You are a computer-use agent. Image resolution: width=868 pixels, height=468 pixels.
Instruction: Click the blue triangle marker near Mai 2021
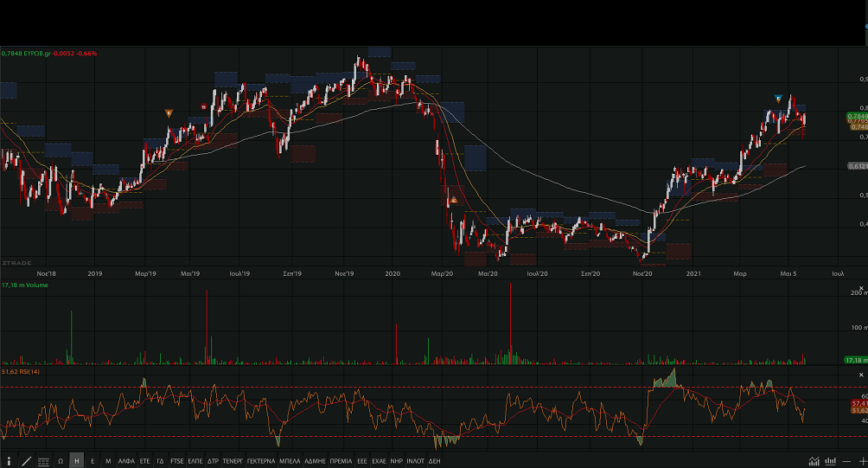[x=779, y=98]
